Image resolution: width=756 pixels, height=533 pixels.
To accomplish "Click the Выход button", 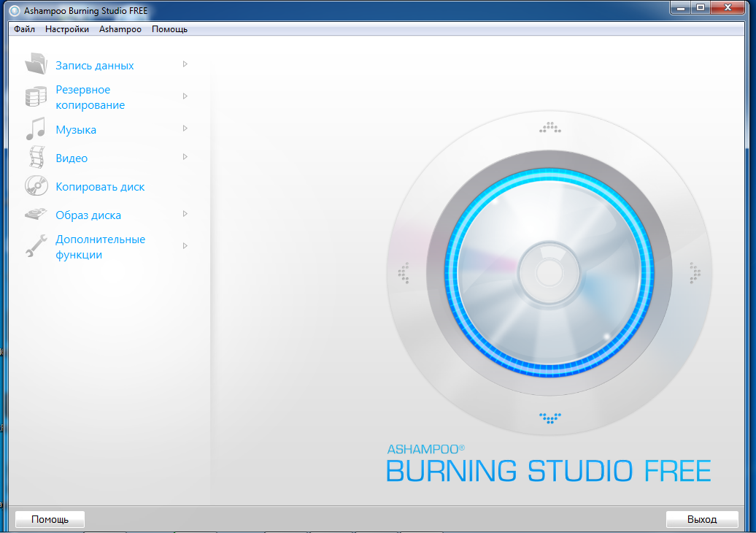I will pyautogui.click(x=702, y=520).
